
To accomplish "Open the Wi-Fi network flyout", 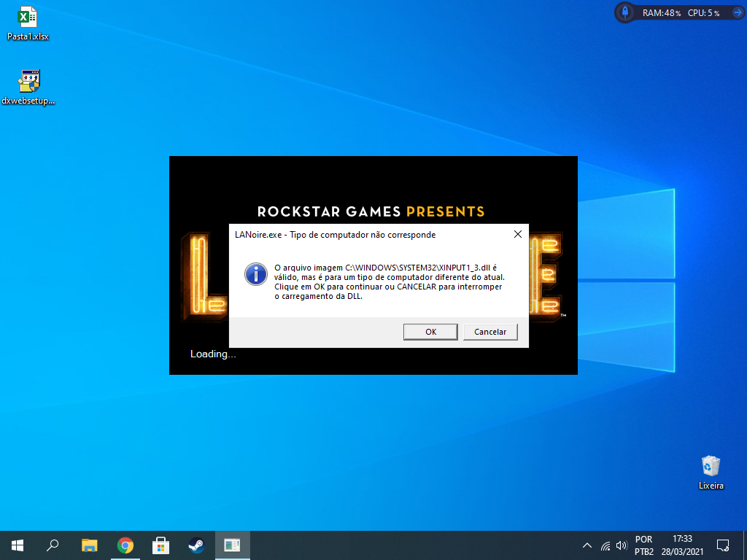I will point(605,545).
